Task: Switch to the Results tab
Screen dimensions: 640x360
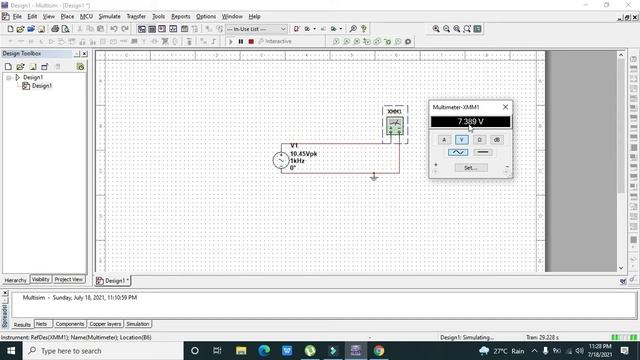Action: [x=22, y=324]
